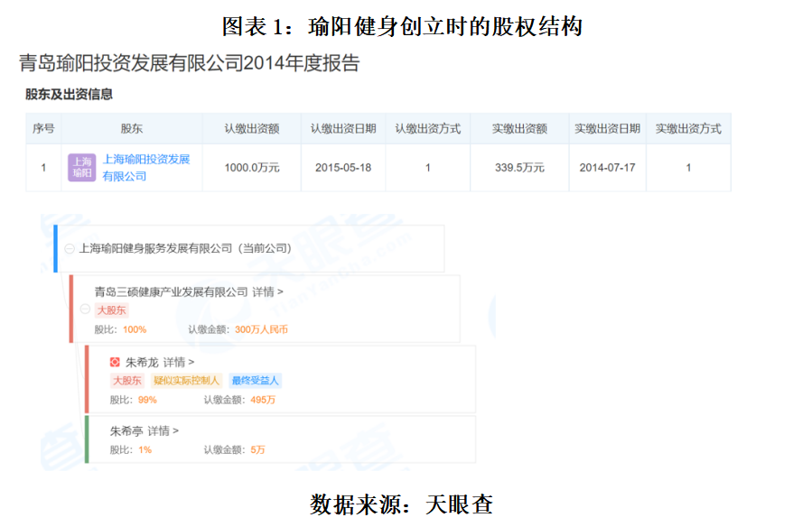Click the red icon beside 朱希龙
The height and width of the screenshot is (527, 812).
tap(115, 362)
